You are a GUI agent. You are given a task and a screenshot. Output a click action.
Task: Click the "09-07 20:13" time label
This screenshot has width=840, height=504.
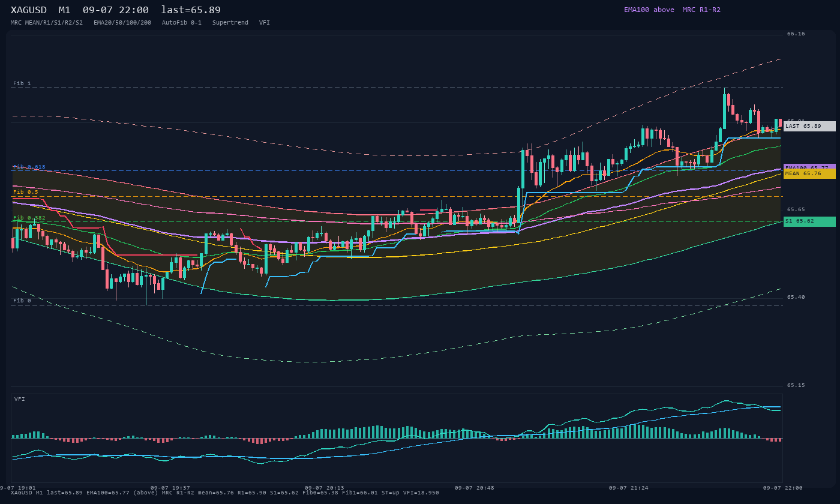click(x=325, y=488)
